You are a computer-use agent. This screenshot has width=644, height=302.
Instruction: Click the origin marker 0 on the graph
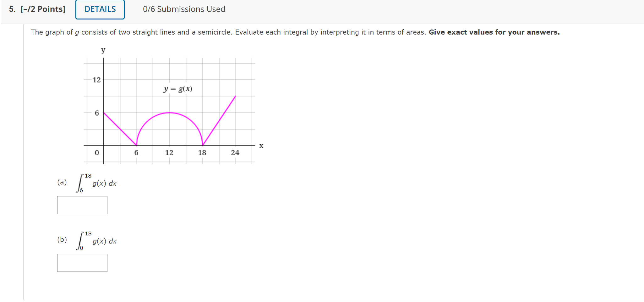pyautogui.click(x=96, y=152)
